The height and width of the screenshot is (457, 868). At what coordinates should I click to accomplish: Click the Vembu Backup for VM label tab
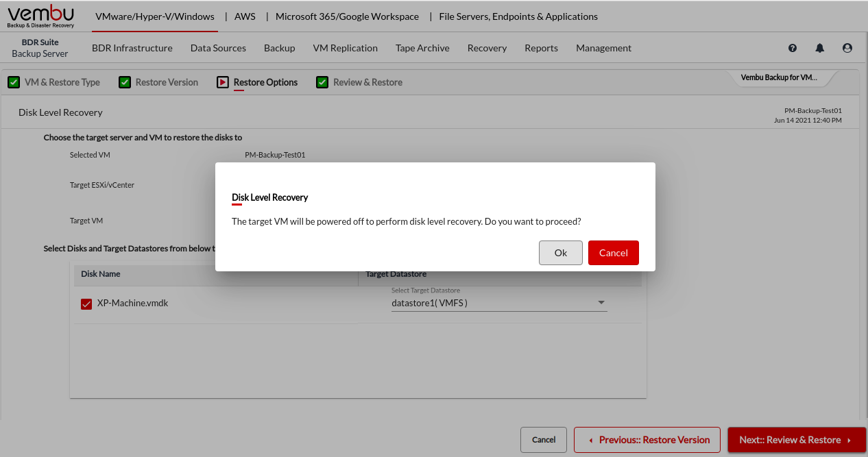click(x=779, y=77)
